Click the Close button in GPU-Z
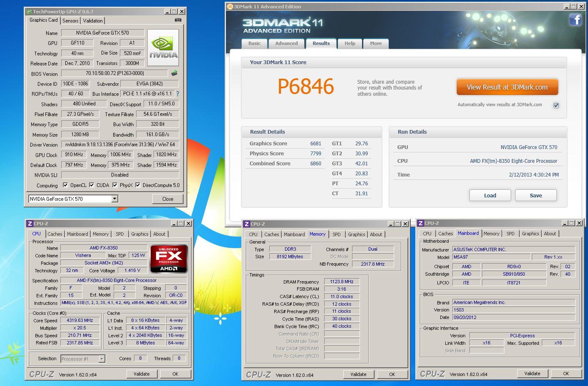This screenshot has width=588, height=386. coord(168,199)
